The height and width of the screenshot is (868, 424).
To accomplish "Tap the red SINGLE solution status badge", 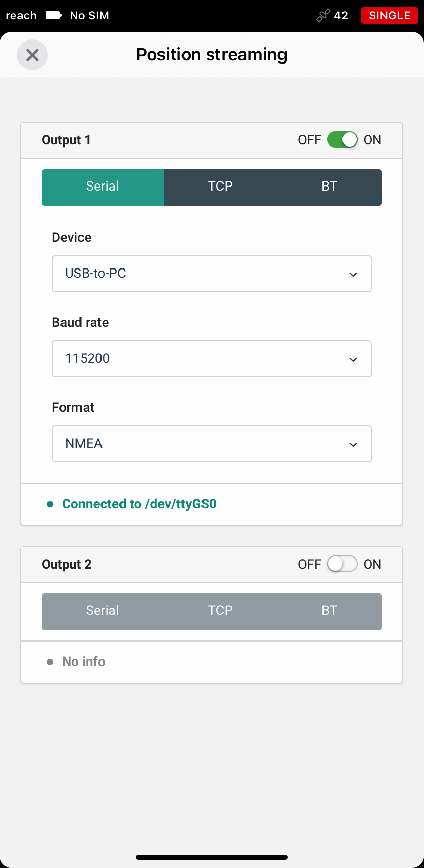I will coord(390,15).
